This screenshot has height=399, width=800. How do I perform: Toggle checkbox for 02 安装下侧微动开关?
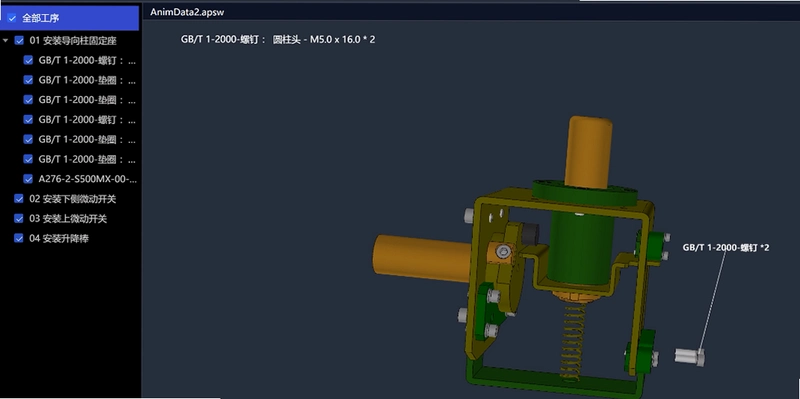(x=19, y=199)
